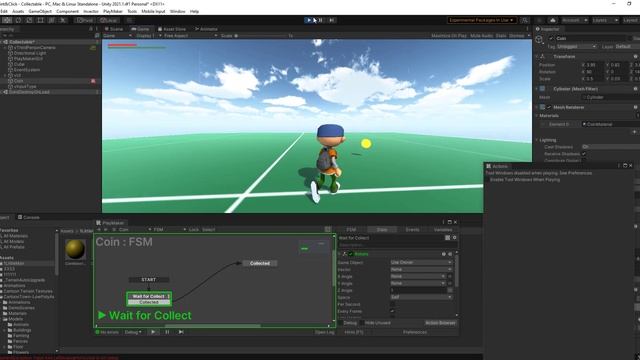Open Unity search magnifier icon
640x360 pixels.
pyautogui.click(x=525, y=20)
